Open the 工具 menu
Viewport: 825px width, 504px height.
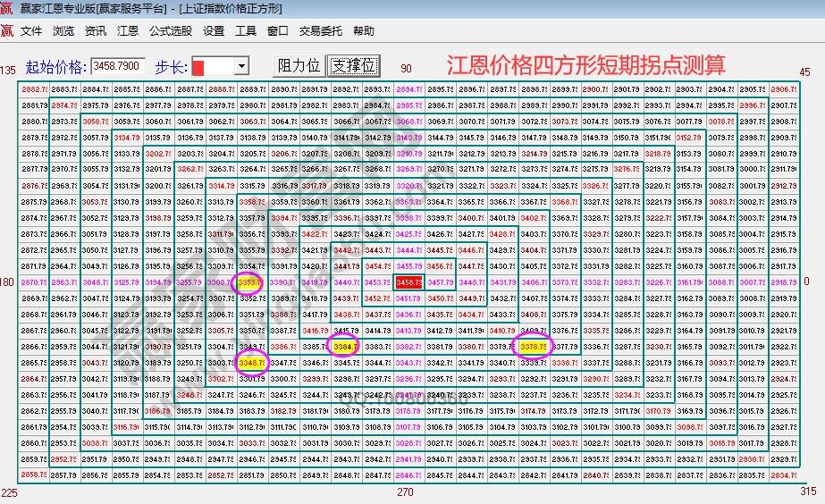click(x=246, y=30)
